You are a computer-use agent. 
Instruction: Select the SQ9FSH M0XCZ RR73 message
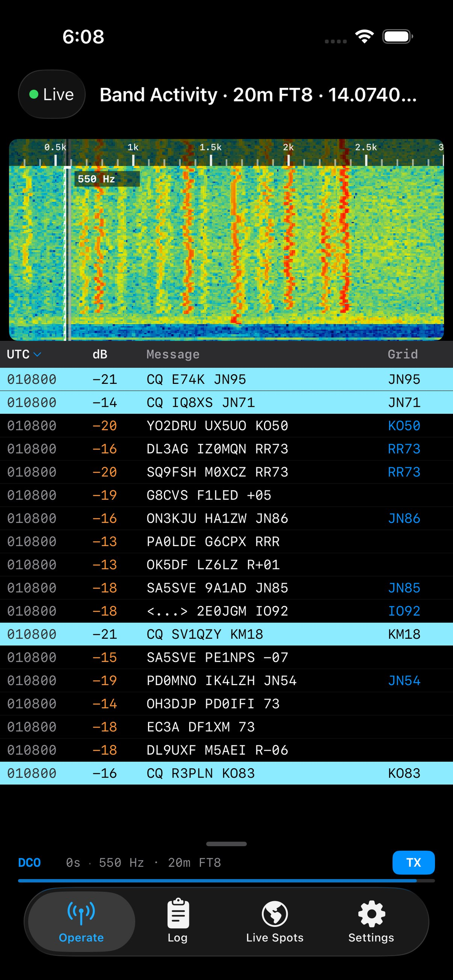click(x=217, y=472)
